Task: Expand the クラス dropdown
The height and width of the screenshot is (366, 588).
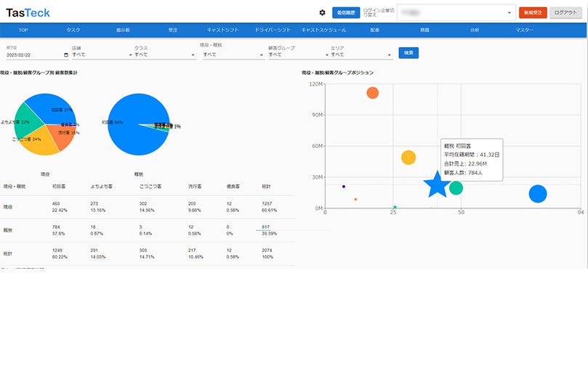Action: coord(165,54)
